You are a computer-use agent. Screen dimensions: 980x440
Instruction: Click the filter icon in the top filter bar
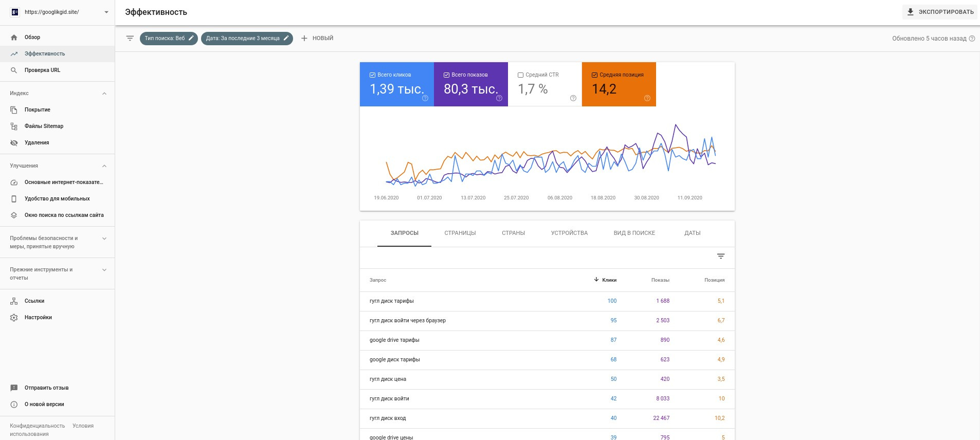click(x=130, y=39)
